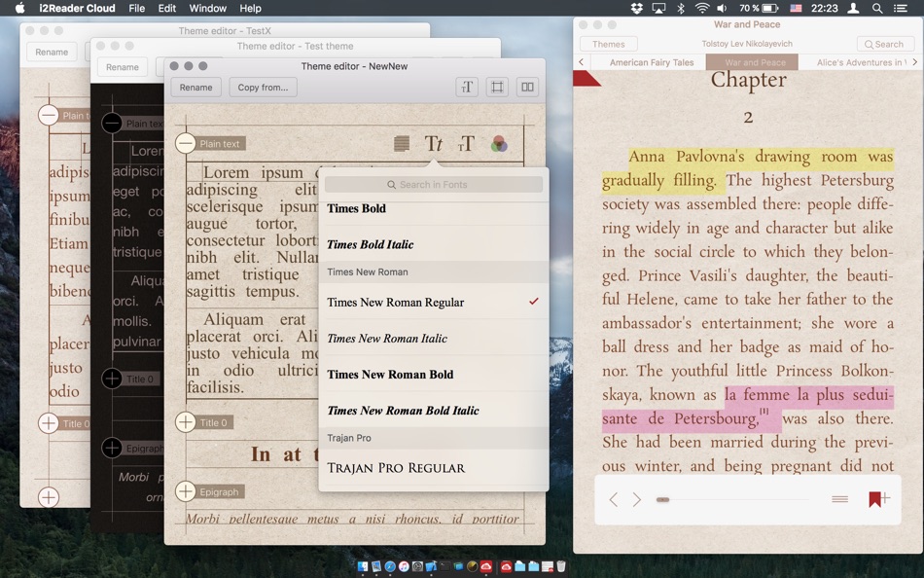
Task: Click the Dropbox menu bar icon
Action: coord(636,8)
